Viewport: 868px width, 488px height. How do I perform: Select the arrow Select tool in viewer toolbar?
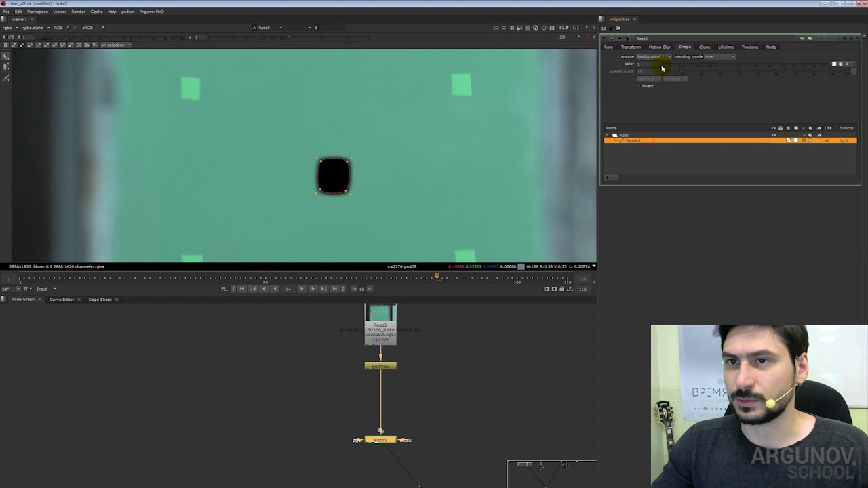[x=5, y=56]
